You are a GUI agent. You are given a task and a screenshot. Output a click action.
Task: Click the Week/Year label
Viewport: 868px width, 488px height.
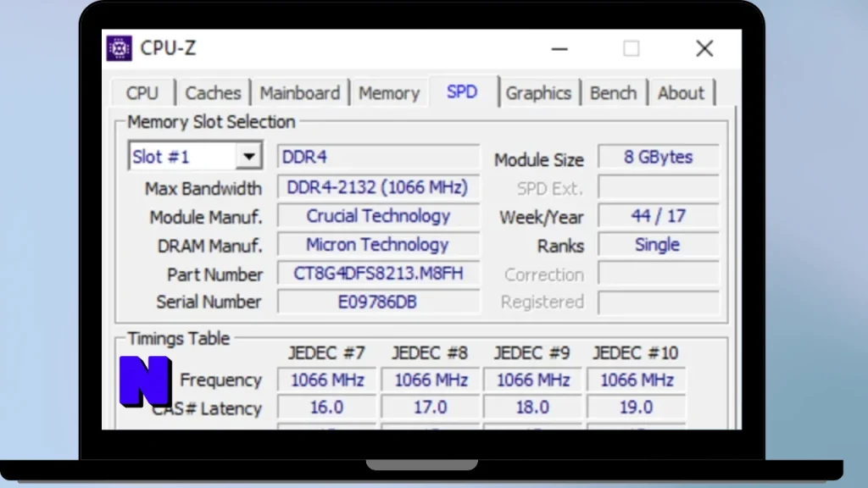coord(542,218)
